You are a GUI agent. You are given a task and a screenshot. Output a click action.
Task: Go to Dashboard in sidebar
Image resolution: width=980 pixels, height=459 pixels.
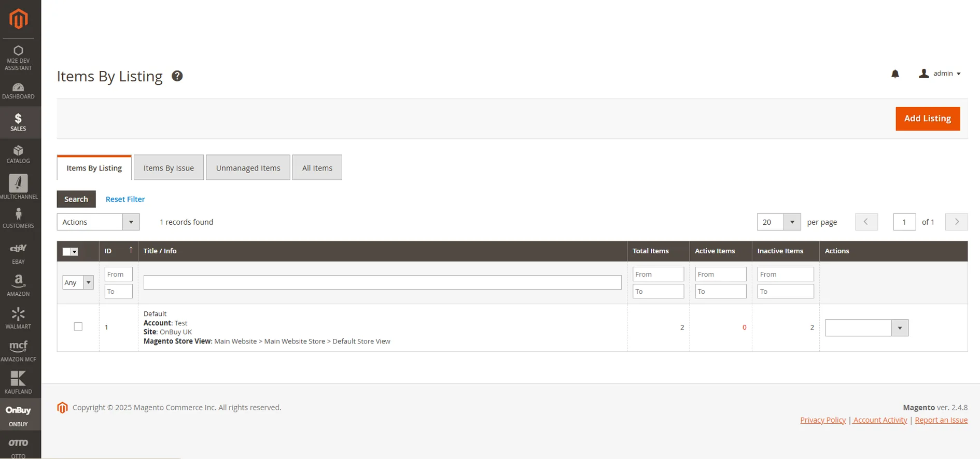click(x=19, y=91)
